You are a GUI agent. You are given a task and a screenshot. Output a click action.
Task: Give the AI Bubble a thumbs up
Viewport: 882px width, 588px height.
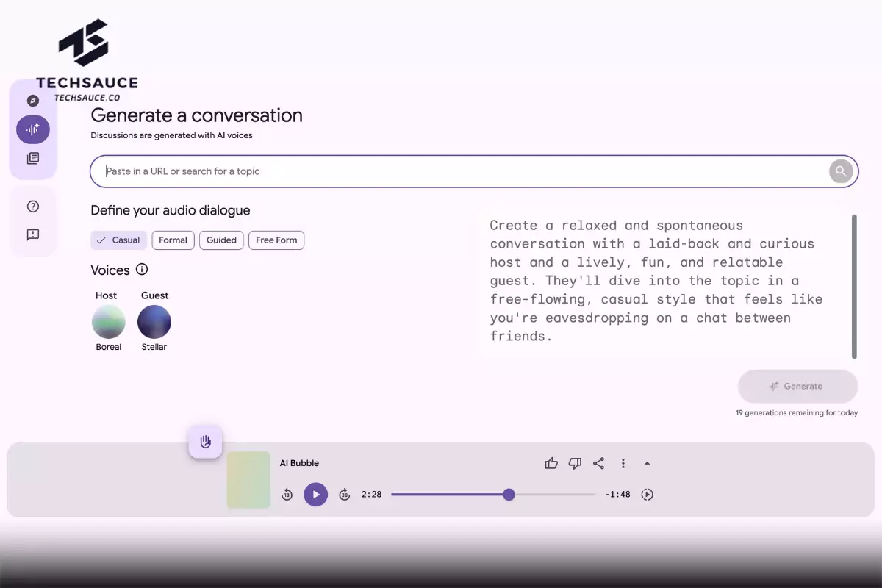[x=551, y=463]
